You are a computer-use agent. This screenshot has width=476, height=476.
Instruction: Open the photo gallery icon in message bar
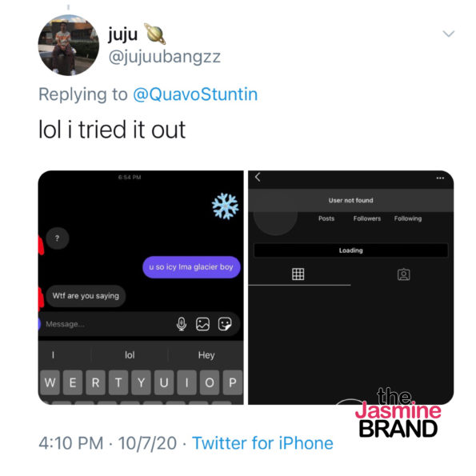[202, 324]
